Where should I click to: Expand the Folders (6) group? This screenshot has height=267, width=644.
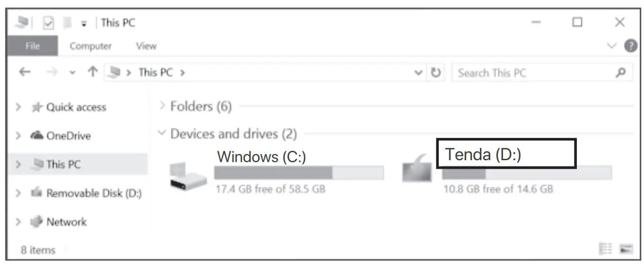pyautogui.click(x=163, y=106)
